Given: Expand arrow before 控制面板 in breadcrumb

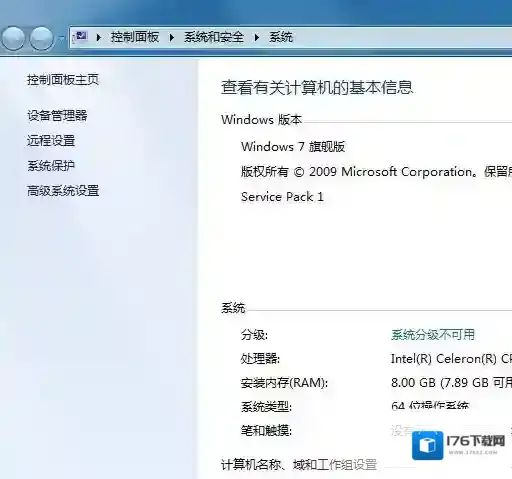Looking at the screenshot, I should click(98, 37).
